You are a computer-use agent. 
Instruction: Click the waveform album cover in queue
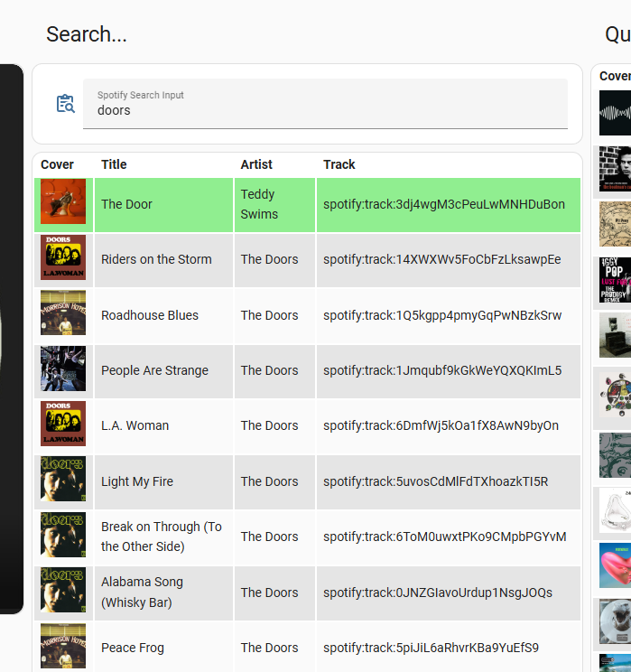(x=615, y=113)
